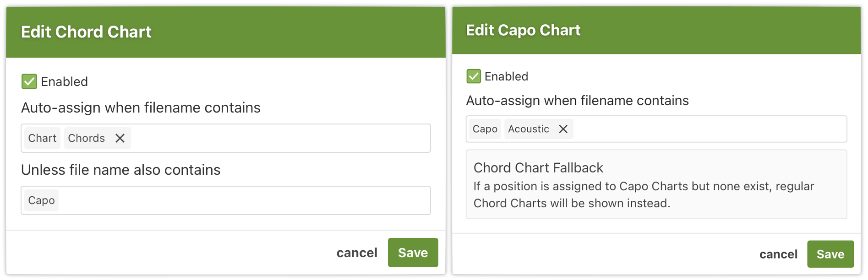Save the Edit Chord Chart dialog

pos(413,253)
